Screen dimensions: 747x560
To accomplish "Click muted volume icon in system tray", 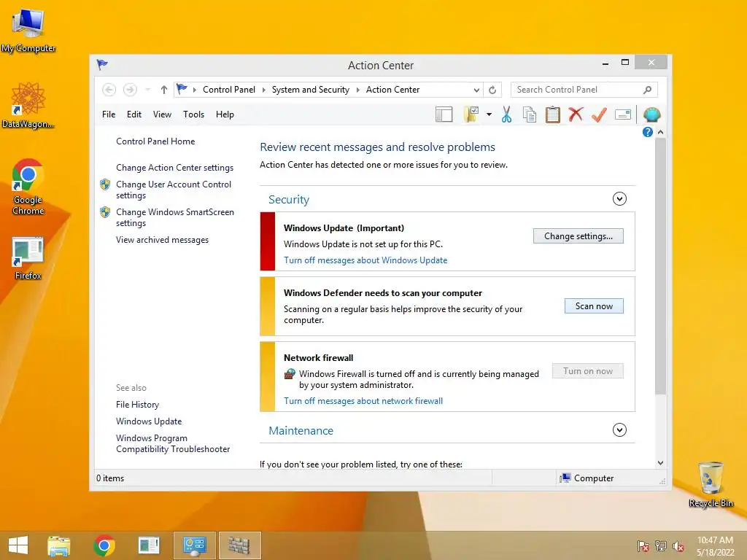I will pos(678,546).
